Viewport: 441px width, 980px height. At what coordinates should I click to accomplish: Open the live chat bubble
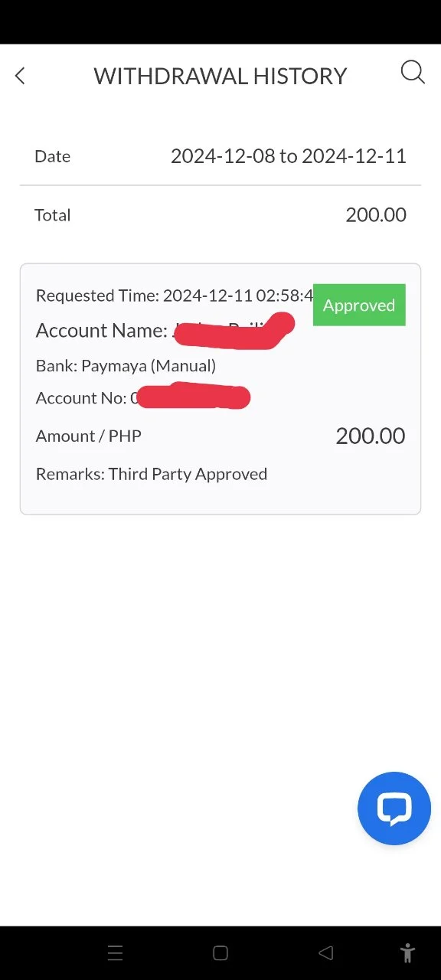tap(394, 808)
